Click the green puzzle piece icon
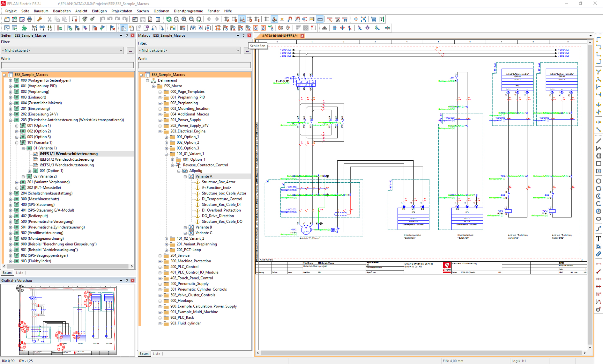This screenshot has height=364, width=603. tap(24, 28)
